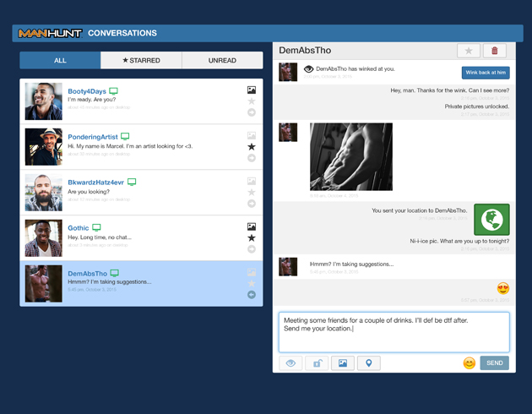
Task: Switch to the ALL conversations tab
Action: [60, 60]
